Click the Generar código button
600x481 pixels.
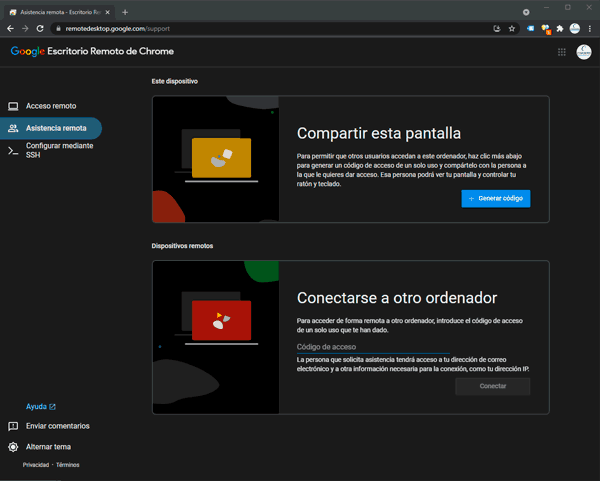[x=496, y=199]
